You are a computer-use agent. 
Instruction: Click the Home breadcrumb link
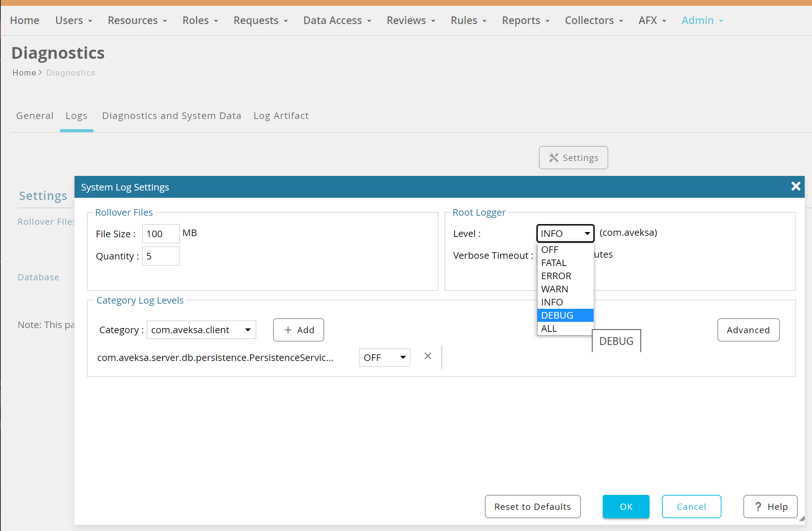coord(24,73)
